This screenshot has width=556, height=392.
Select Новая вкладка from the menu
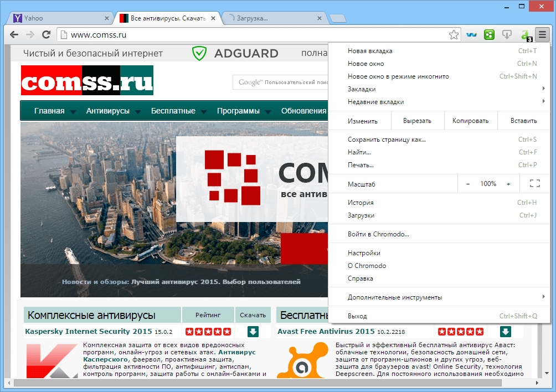pos(440,51)
